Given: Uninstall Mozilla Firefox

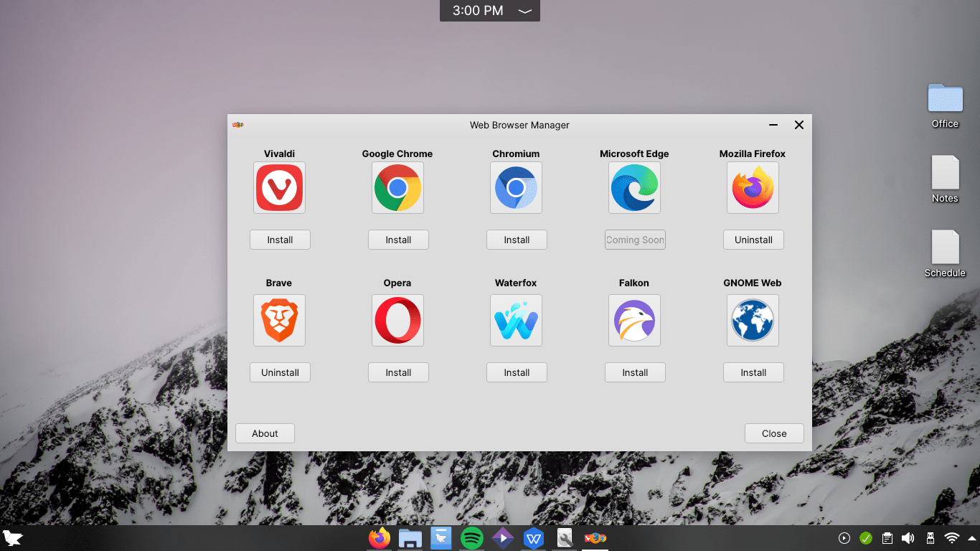Looking at the screenshot, I should click(753, 240).
